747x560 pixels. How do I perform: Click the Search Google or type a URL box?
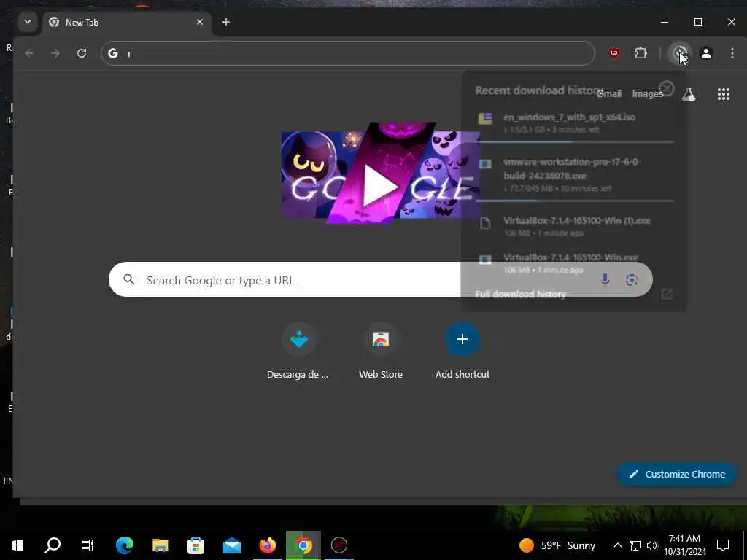tap(380, 279)
